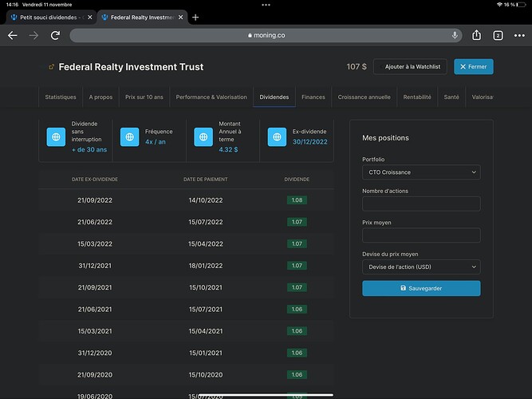
Task: Click the payment date 14/10/2022
Action: pos(206,200)
